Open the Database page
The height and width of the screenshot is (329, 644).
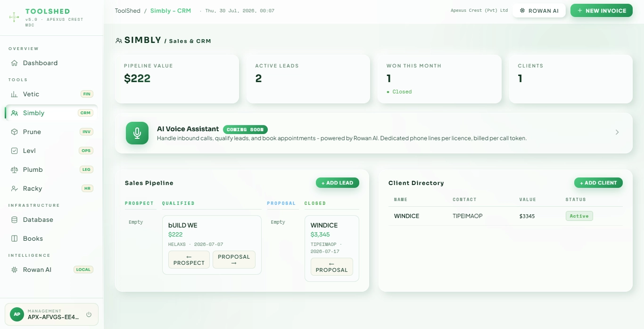click(x=51, y=219)
